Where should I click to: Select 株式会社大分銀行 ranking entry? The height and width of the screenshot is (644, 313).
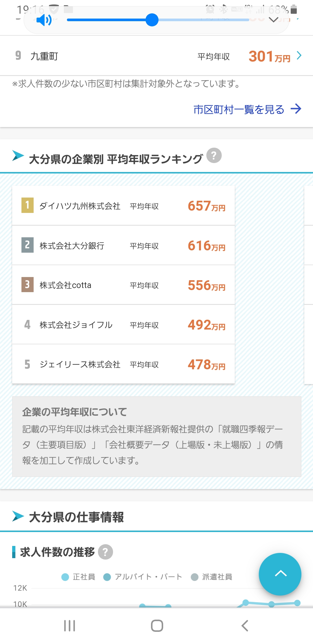[123, 245]
